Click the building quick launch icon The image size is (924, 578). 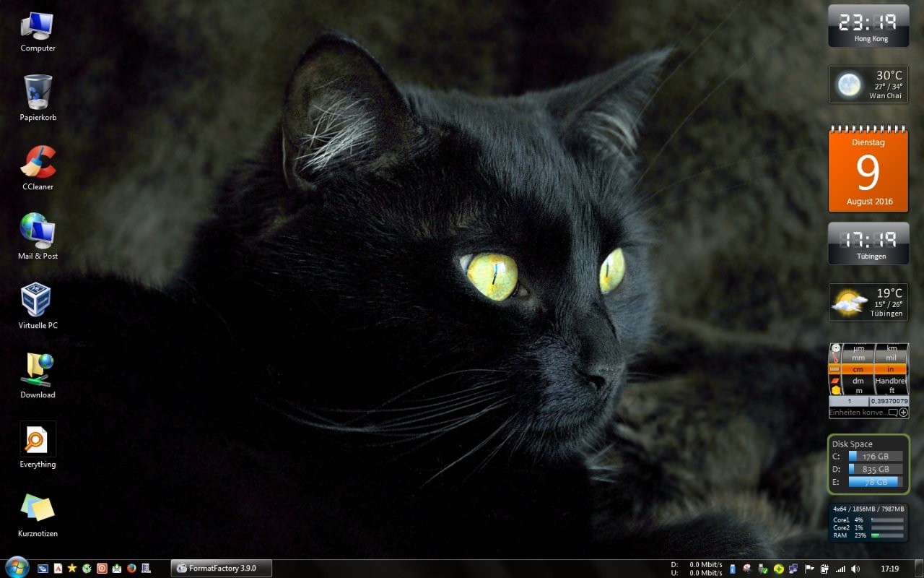pos(146,569)
